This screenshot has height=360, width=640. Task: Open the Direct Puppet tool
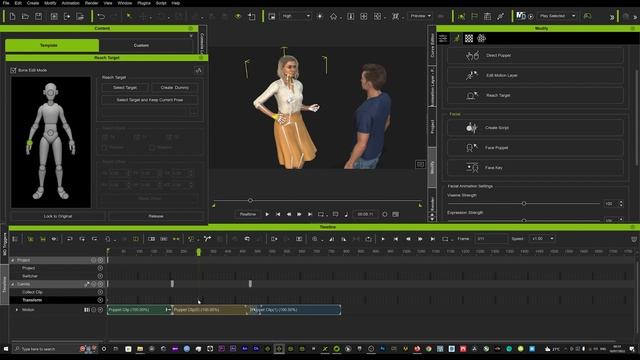pyautogui.click(x=535, y=55)
